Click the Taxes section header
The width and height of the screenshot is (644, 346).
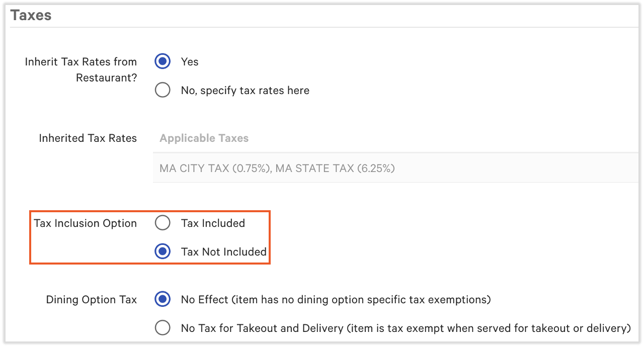[x=31, y=15]
